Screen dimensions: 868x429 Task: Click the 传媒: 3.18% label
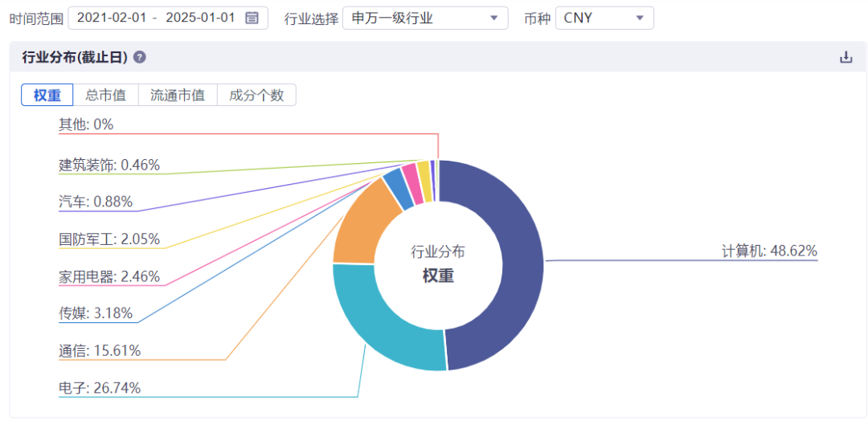point(96,313)
